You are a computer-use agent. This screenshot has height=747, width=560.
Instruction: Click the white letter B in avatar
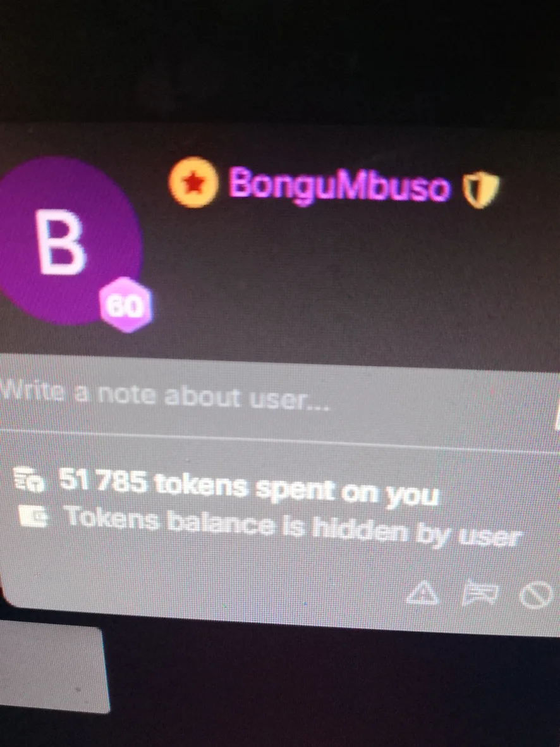(x=61, y=242)
